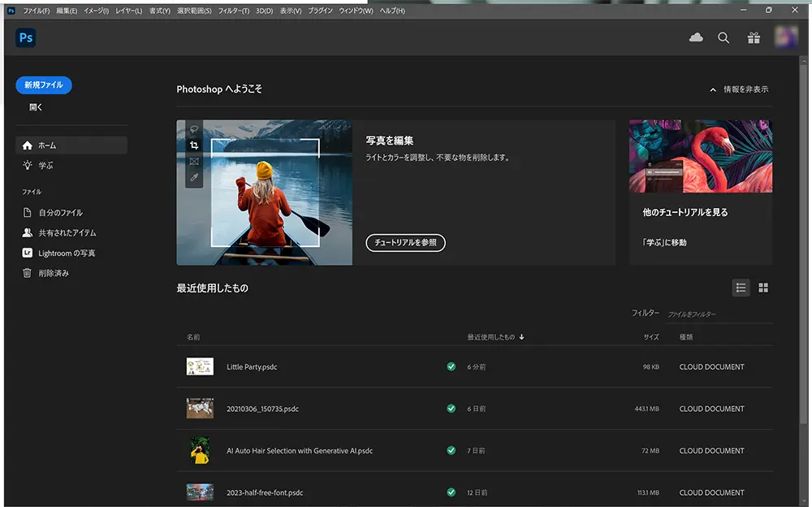Click the canoe photo tutorial image
The height and width of the screenshot is (507, 812).
point(264,193)
